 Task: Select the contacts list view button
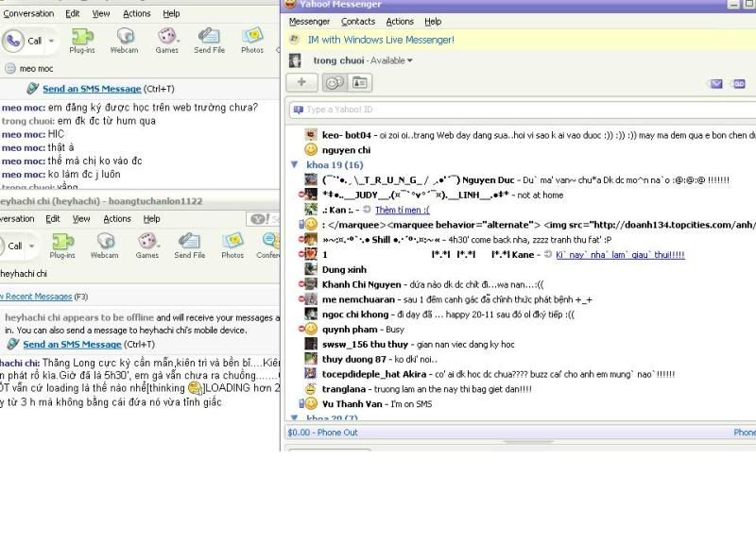click(335, 83)
